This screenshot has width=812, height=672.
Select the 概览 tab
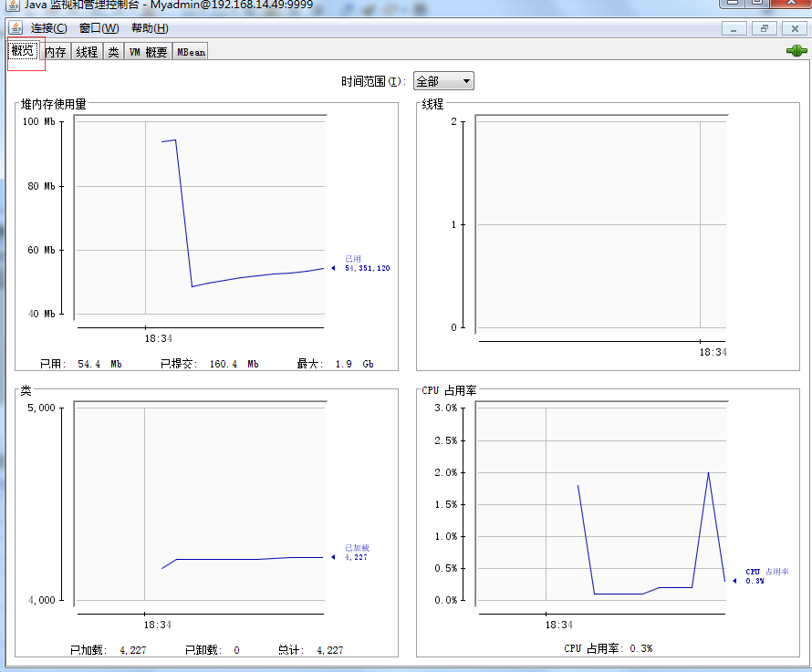coord(23,51)
